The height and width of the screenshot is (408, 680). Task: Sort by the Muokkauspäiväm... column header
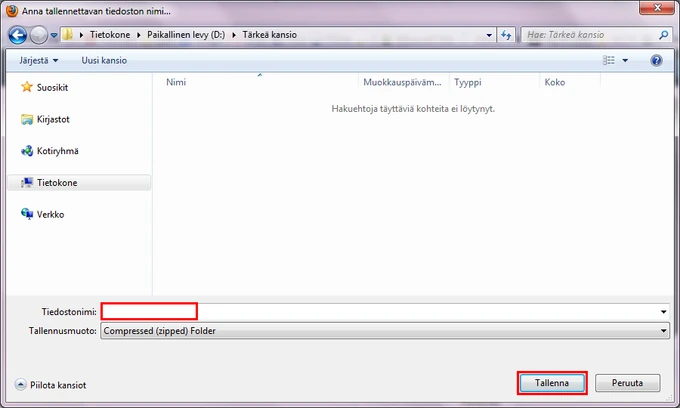pos(403,82)
